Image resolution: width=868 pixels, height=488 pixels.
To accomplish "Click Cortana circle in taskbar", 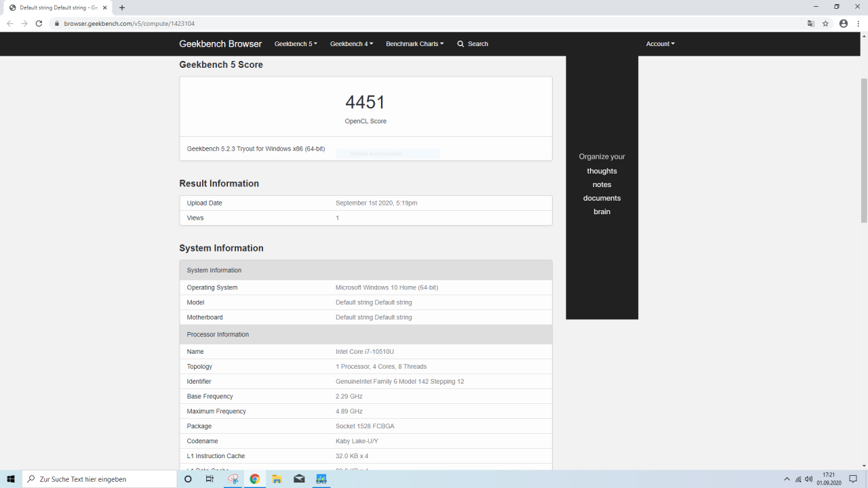I will coord(188,479).
